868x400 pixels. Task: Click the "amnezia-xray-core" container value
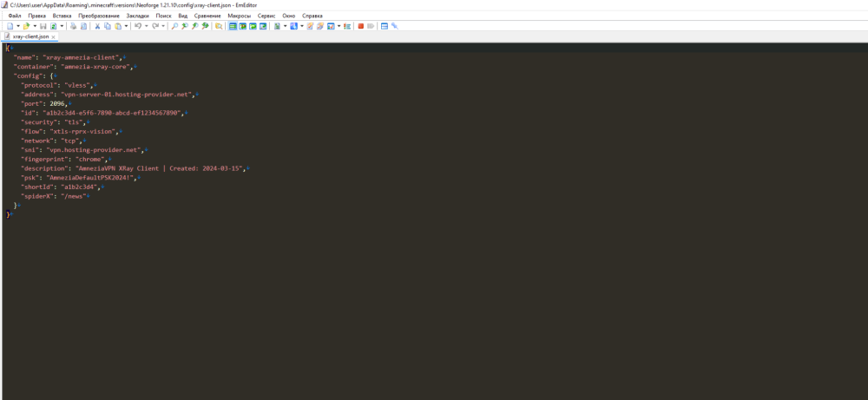click(95, 67)
